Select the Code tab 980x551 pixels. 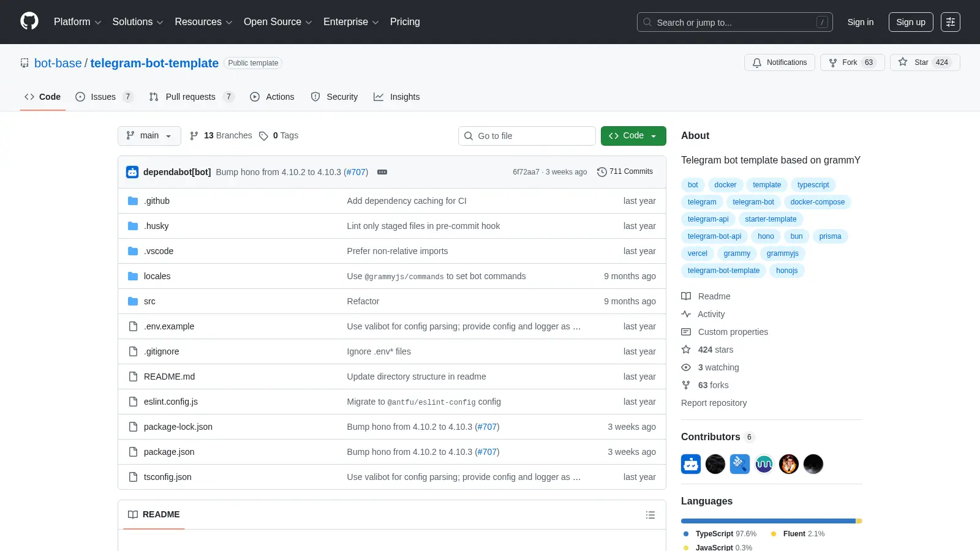pyautogui.click(x=43, y=97)
